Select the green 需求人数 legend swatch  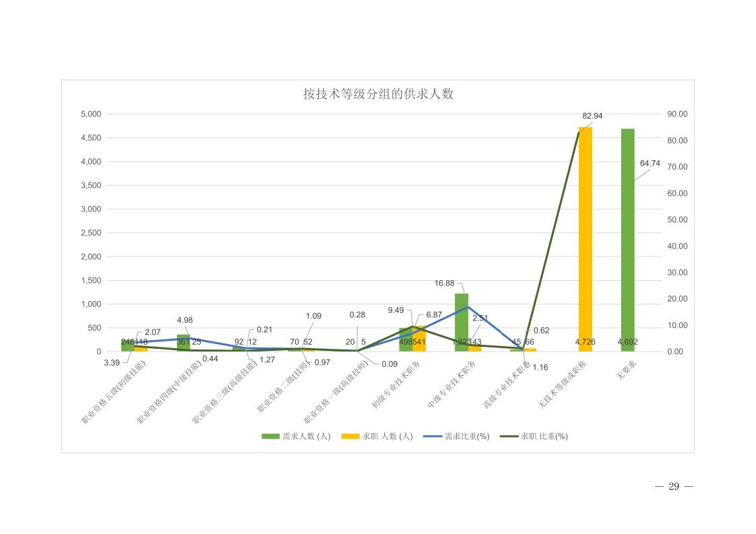tap(270, 436)
